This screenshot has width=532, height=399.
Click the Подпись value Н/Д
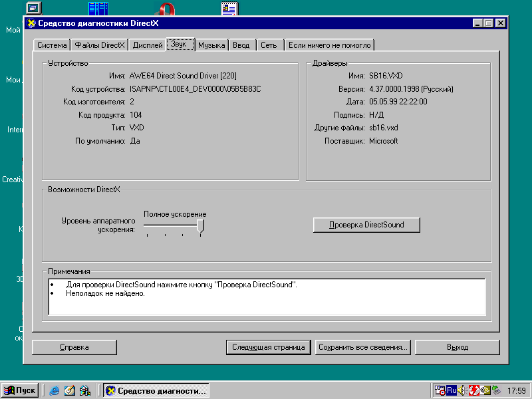tap(376, 115)
